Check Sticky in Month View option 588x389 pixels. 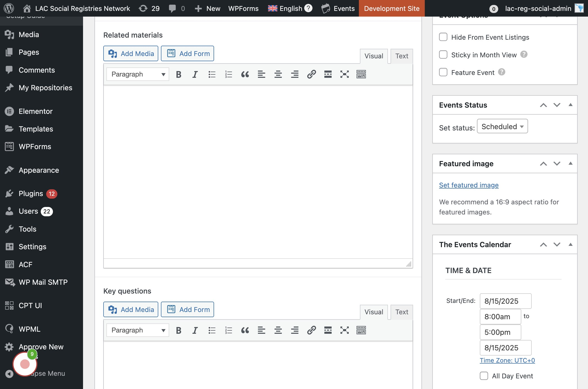pos(443,55)
